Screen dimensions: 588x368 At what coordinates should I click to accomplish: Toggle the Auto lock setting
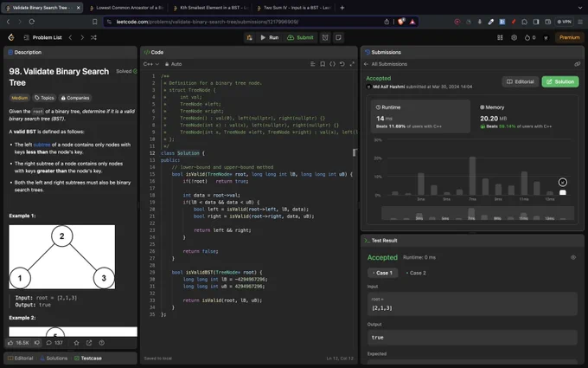click(x=173, y=64)
